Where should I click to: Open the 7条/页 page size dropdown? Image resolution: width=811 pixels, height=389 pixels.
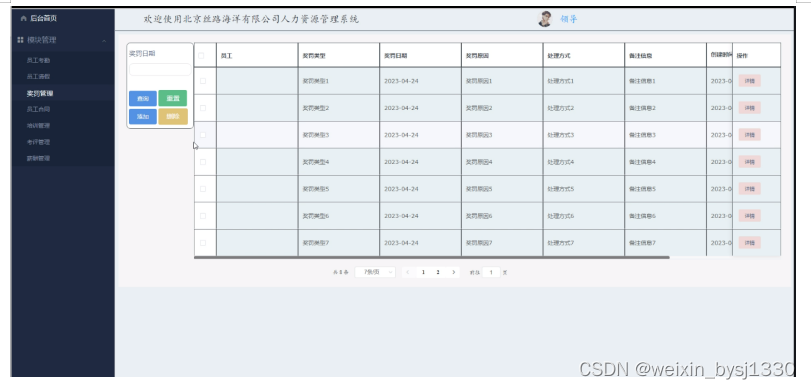click(375, 272)
